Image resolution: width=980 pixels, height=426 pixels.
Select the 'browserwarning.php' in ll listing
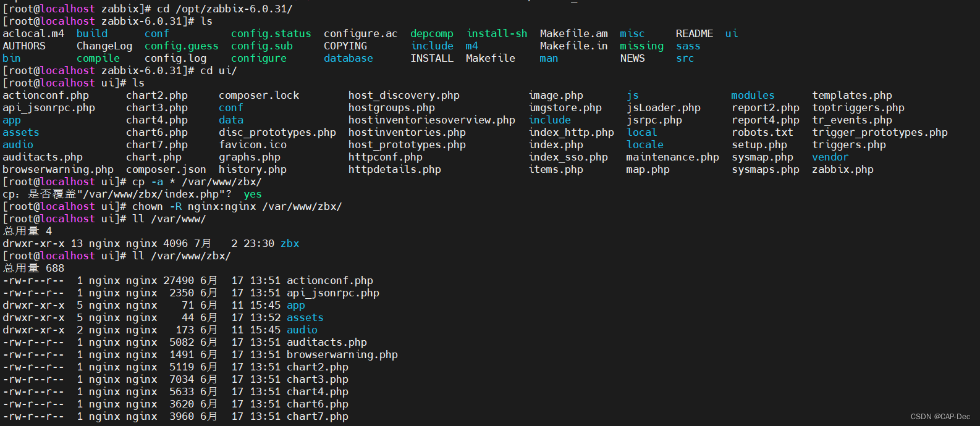point(342,354)
